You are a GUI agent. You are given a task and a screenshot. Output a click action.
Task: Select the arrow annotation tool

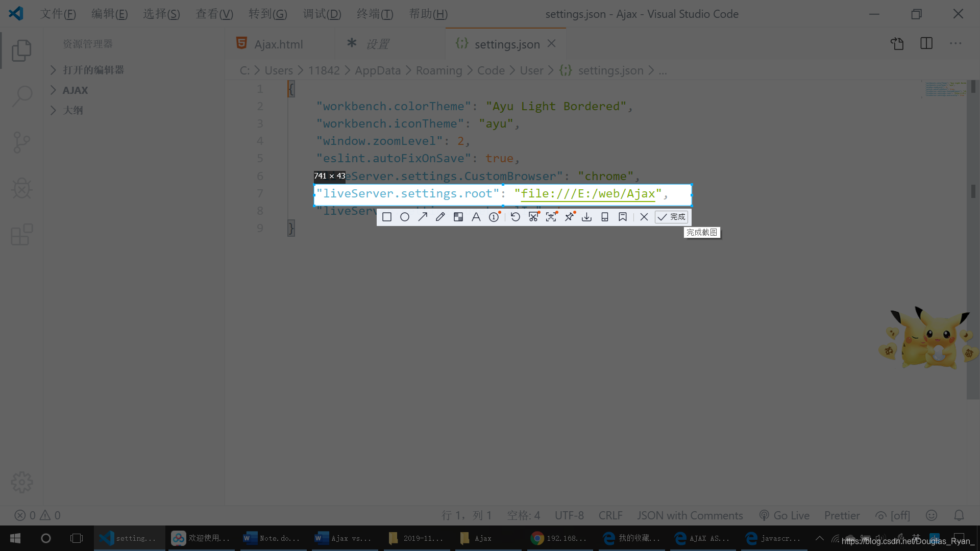[x=423, y=217]
